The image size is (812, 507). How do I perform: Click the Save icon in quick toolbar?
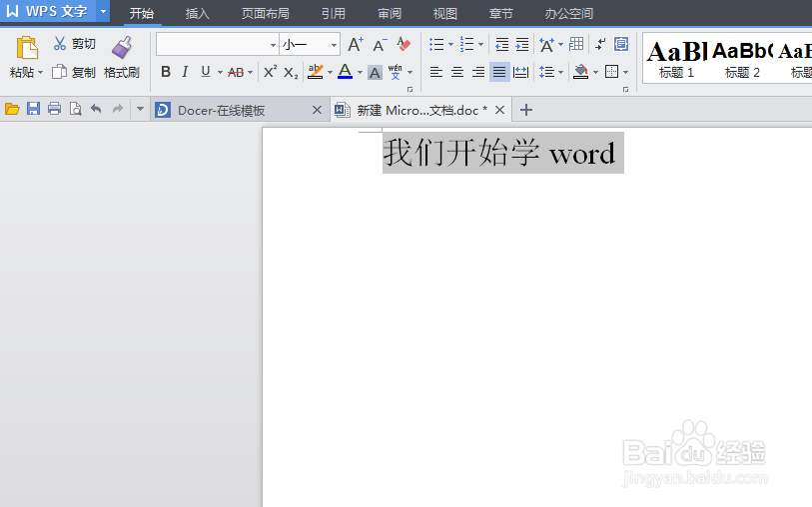click(x=33, y=109)
